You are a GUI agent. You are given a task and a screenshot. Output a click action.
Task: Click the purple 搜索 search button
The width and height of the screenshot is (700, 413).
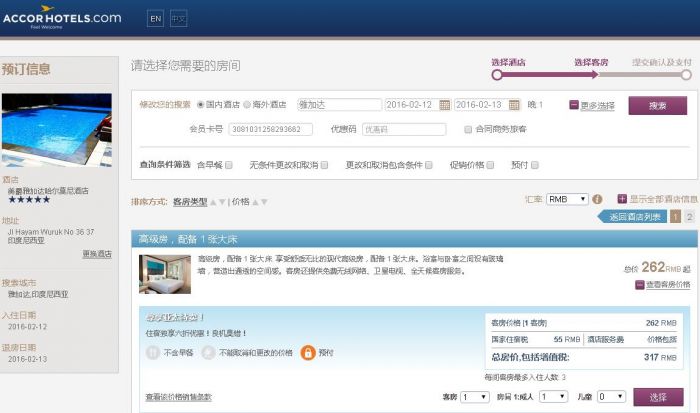point(658,106)
